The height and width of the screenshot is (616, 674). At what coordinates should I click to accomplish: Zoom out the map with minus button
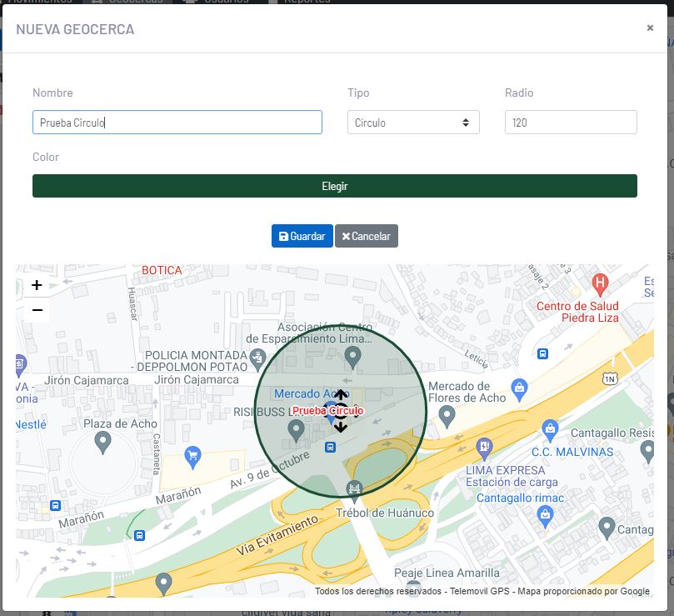pyautogui.click(x=37, y=310)
